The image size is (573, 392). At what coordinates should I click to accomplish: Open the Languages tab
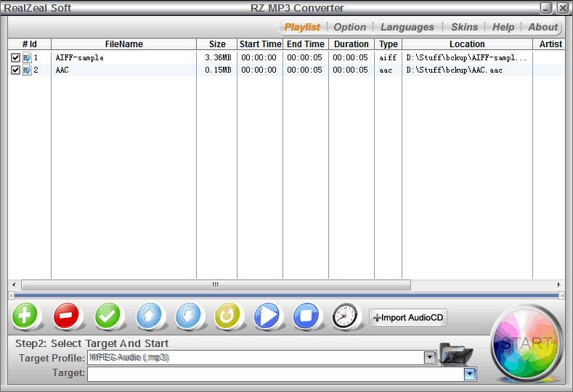[407, 27]
